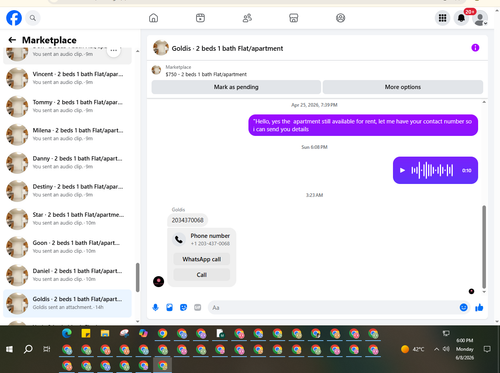Click Goldis's avatar beside the received message
The image size is (500, 373).
point(158,281)
